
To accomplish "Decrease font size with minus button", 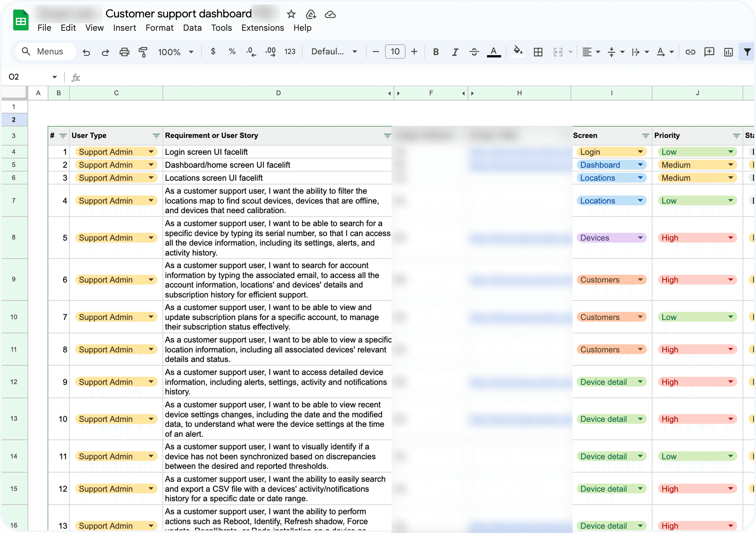I will click(x=375, y=52).
